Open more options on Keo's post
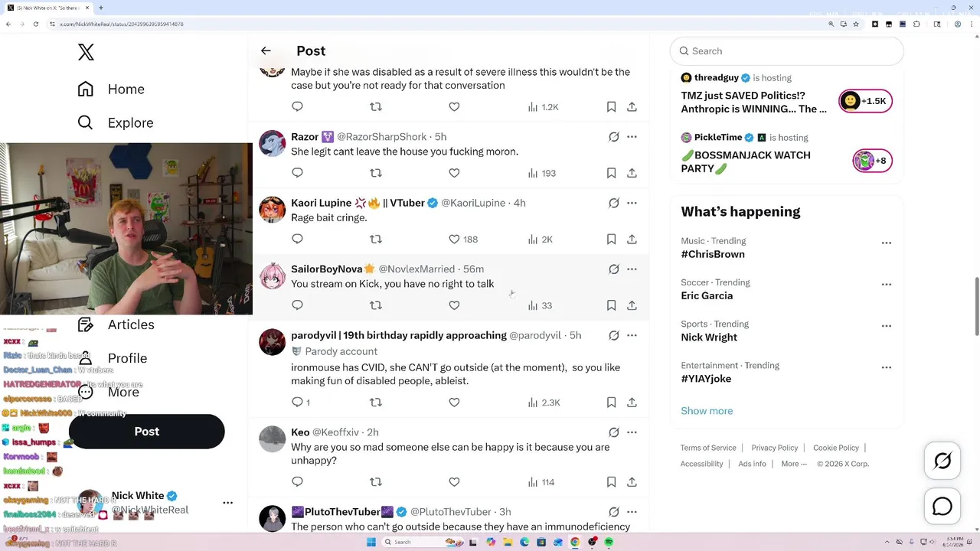The height and width of the screenshot is (551, 980). pyautogui.click(x=632, y=432)
